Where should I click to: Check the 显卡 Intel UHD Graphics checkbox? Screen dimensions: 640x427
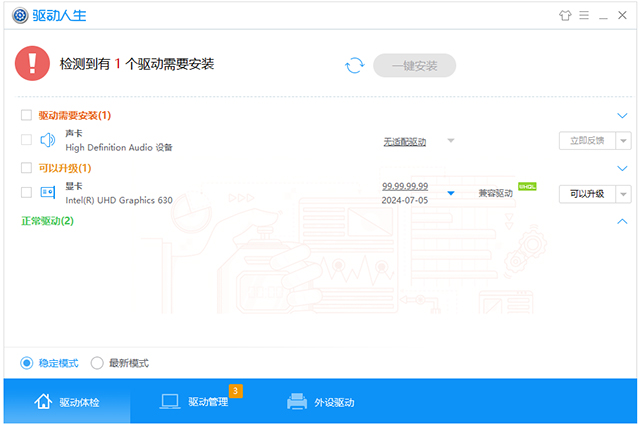pos(27,192)
